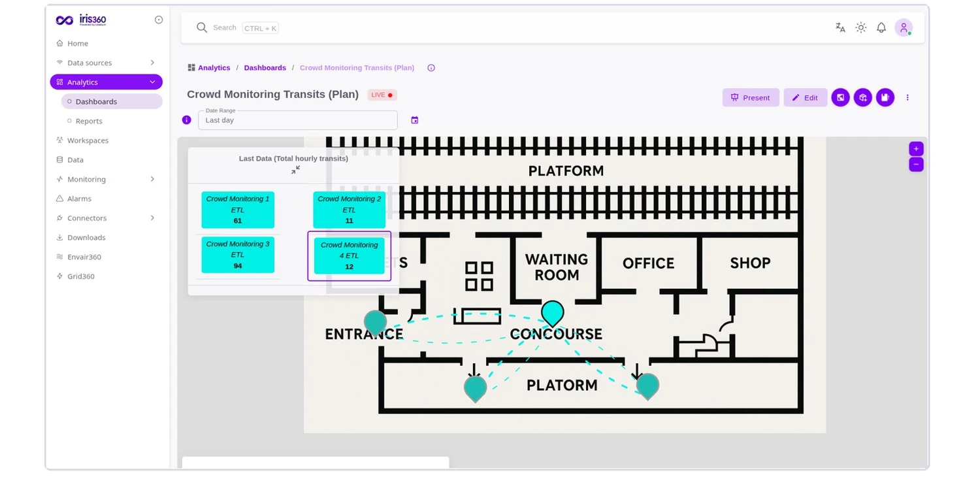This screenshot has width=980, height=477.
Task: Expand the Connectors submenu
Action: pos(152,218)
